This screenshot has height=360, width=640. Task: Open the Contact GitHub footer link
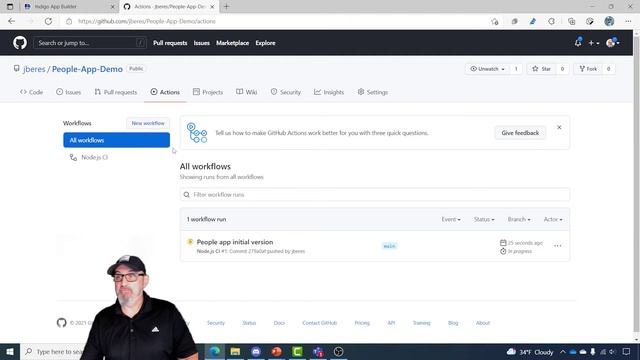point(320,323)
